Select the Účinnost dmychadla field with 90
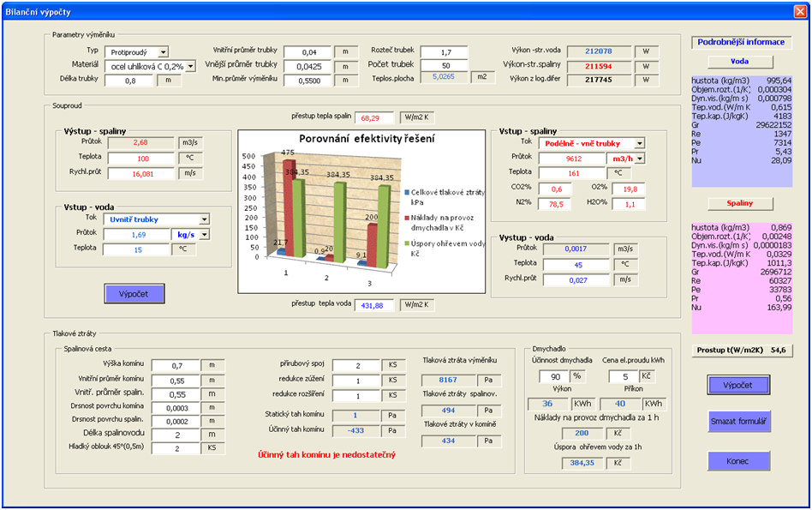Image resolution: width=812 pixels, height=510 pixels. tap(553, 376)
